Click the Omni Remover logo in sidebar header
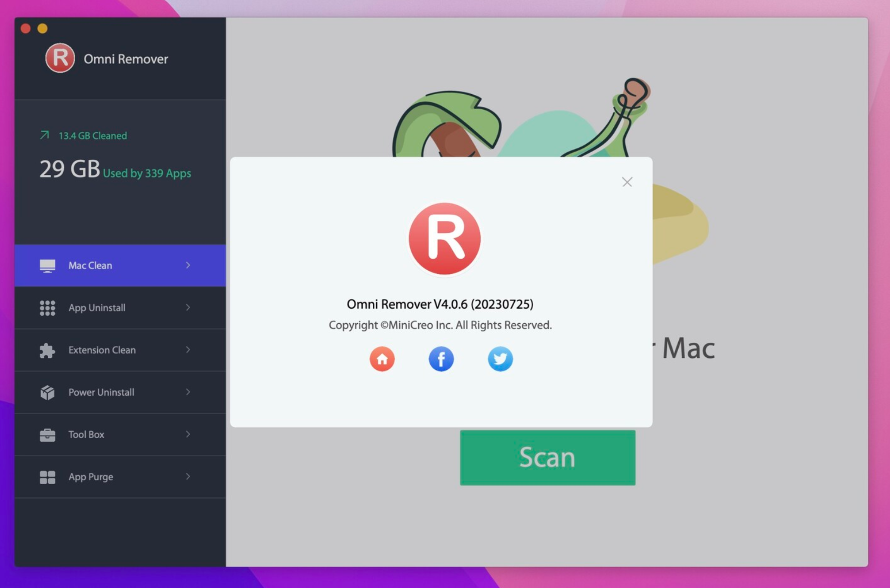The height and width of the screenshot is (588, 890). (60, 58)
